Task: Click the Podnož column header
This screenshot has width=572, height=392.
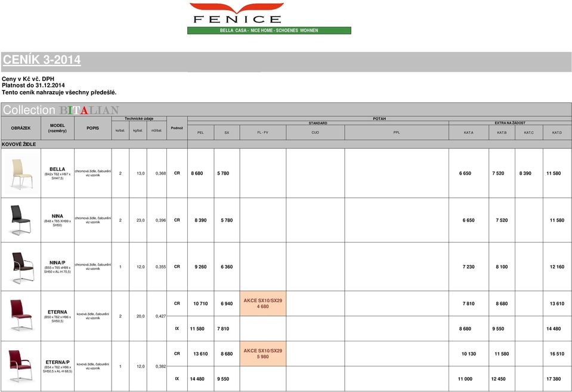Action: tap(177, 128)
